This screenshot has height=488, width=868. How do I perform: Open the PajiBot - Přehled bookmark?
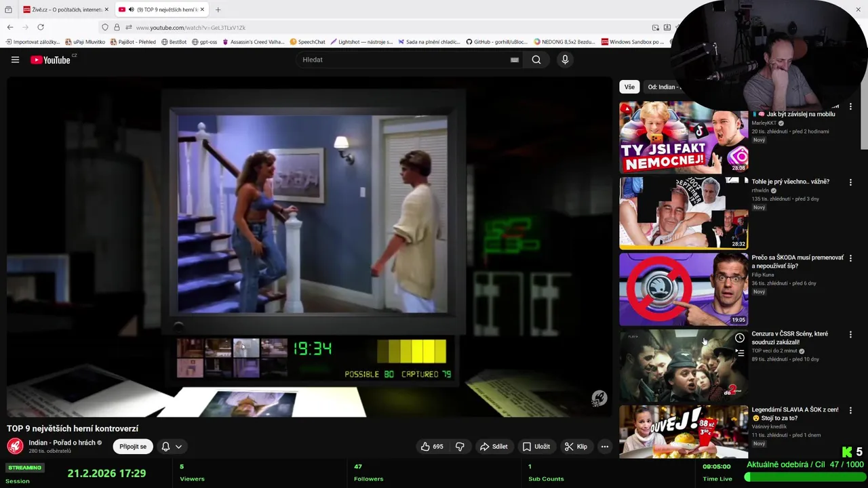(x=133, y=42)
